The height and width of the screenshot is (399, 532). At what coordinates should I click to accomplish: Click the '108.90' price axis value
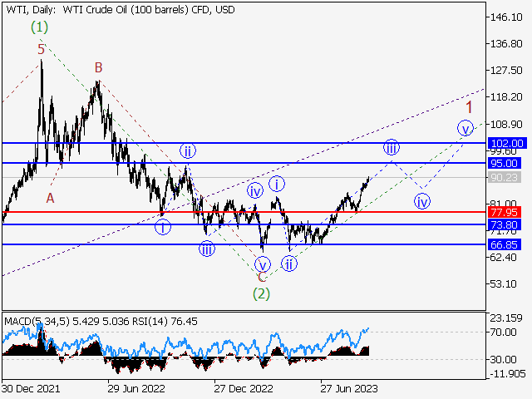(x=506, y=124)
